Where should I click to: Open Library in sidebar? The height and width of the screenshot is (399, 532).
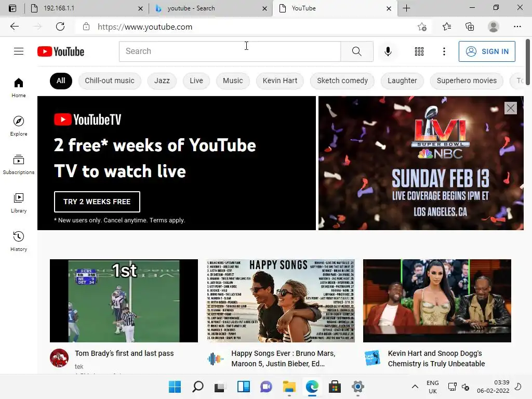click(19, 203)
